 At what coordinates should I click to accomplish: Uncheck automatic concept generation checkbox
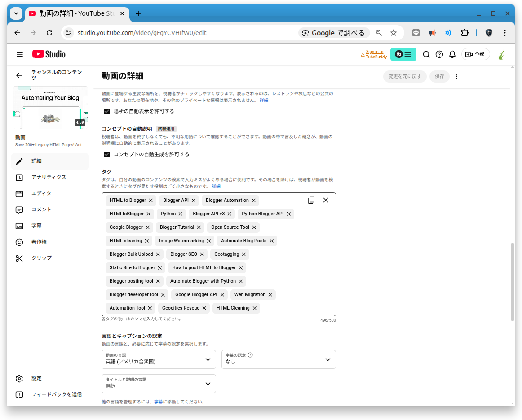(x=107, y=154)
